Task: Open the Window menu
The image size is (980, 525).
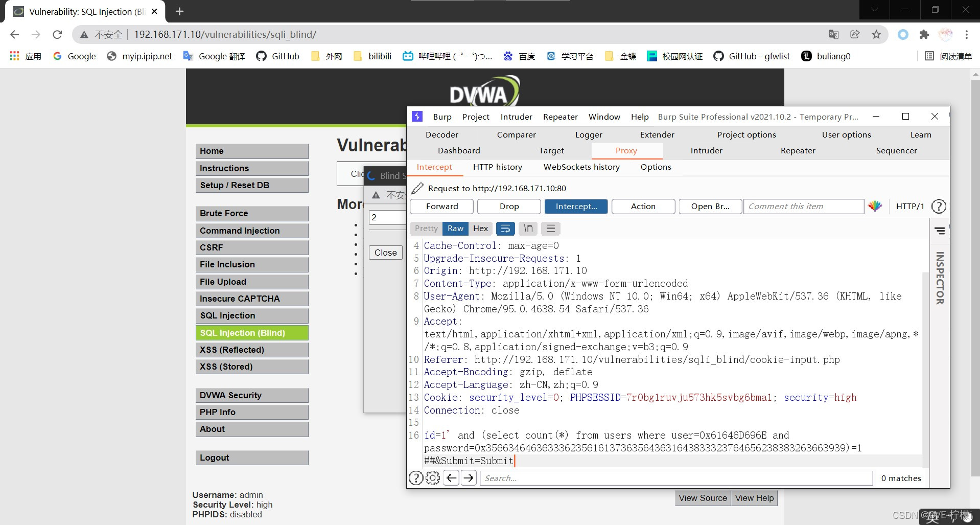Action: pos(604,117)
